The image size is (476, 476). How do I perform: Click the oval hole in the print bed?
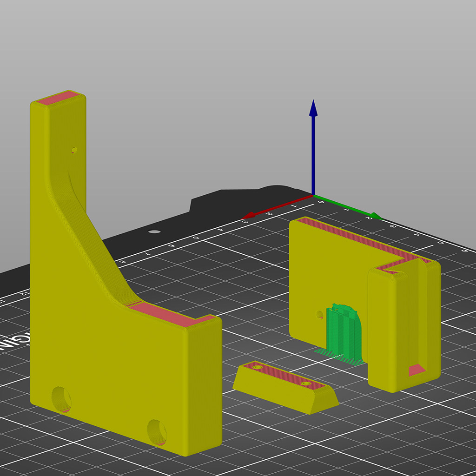point(154,232)
